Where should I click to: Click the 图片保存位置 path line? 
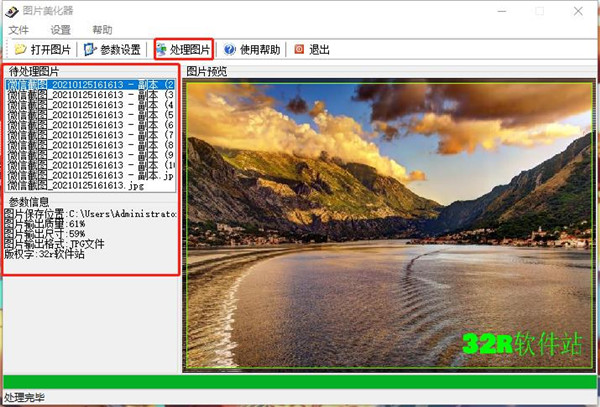(x=90, y=213)
